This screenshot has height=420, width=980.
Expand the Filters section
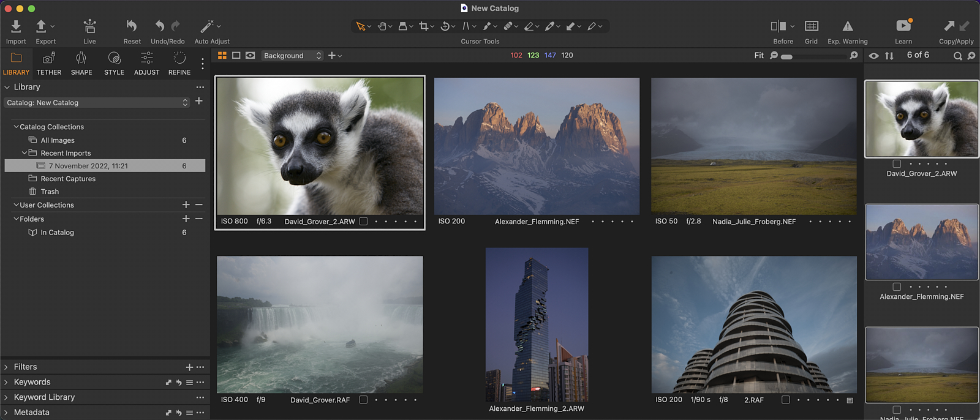coord(25,367)
